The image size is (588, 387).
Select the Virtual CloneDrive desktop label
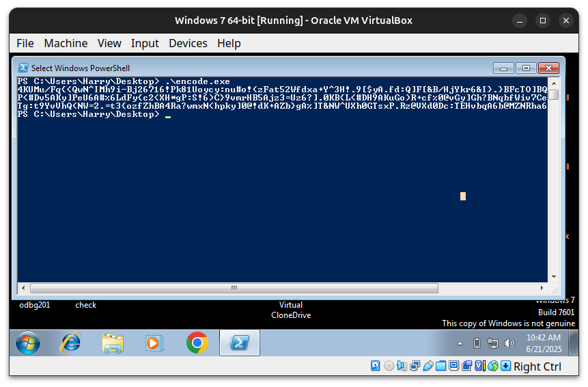tap(291, 310)
